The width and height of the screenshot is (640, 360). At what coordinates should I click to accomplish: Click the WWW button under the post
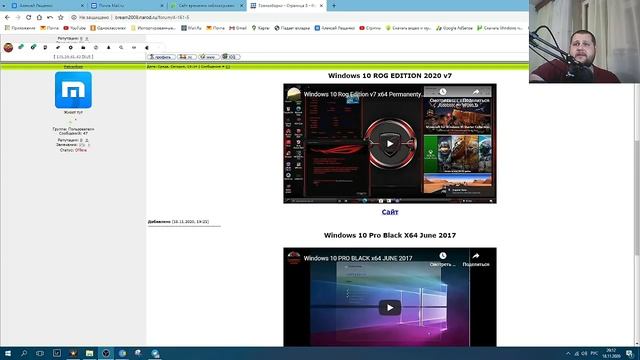pos(209,57)
